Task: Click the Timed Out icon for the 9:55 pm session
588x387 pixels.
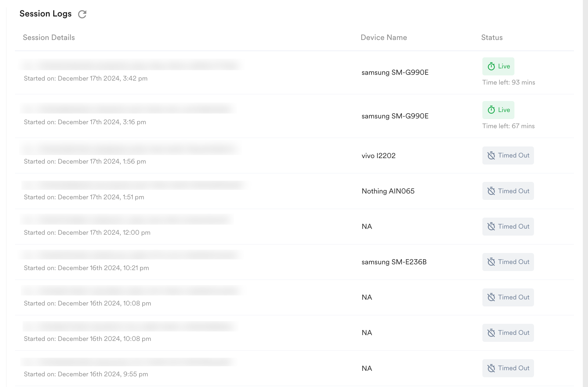Action: point(491,368)
